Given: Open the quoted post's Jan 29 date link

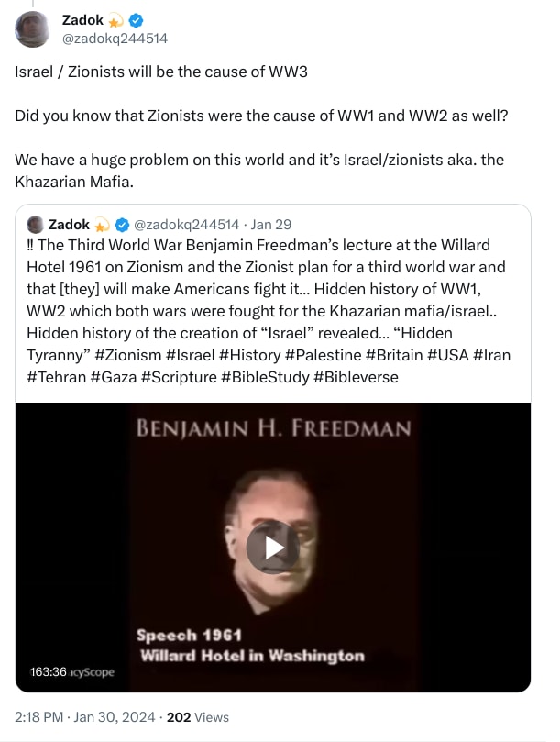Looking at the screenshot, I should pyautogui.click(x=270, y=225).
